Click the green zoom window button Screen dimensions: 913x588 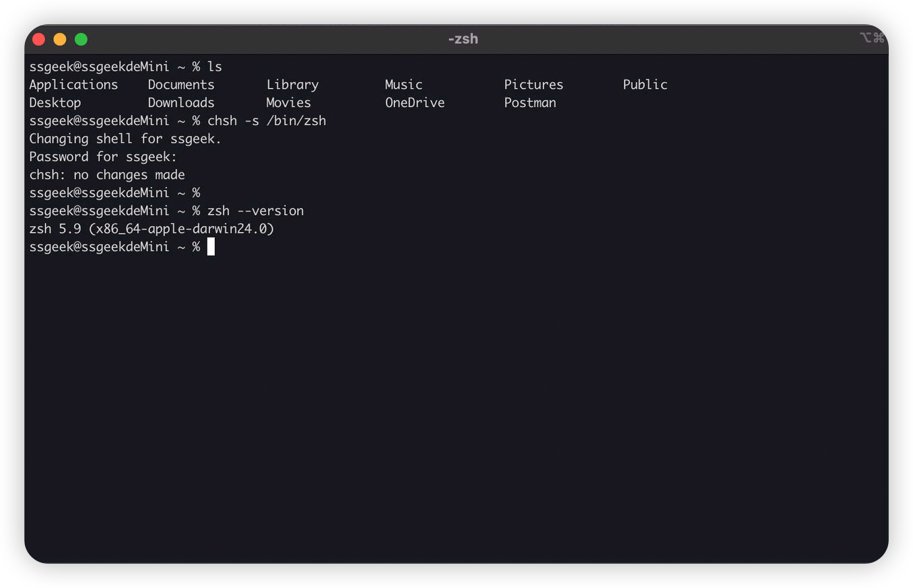click(81, 39)
